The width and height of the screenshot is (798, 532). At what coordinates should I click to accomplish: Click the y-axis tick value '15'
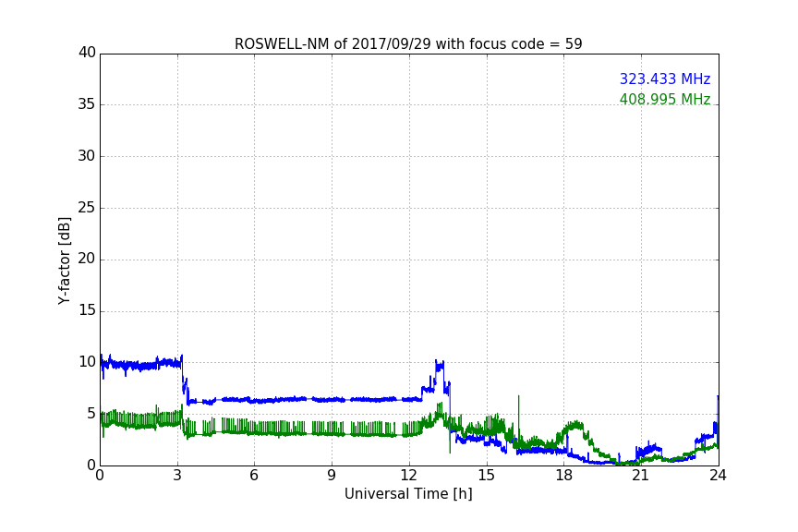(x=87, y=310)
